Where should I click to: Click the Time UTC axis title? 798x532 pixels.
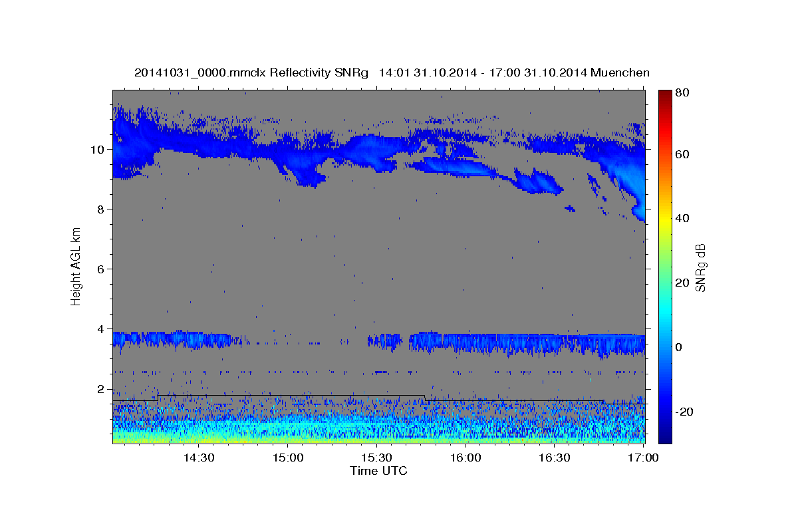[378, 471]
